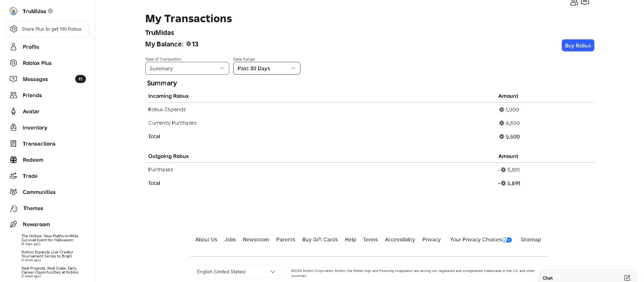Viewport: 644px width, 282px height.
Task: Open the Avatar figure icon
Action: tap(13, 111)
